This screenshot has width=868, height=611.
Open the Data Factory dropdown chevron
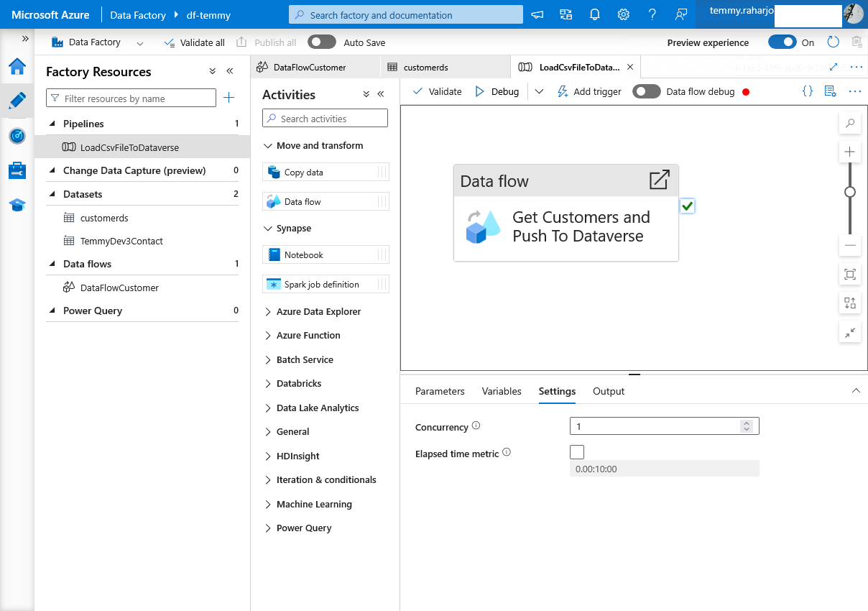pyautogui.click(x=139, y=43)
